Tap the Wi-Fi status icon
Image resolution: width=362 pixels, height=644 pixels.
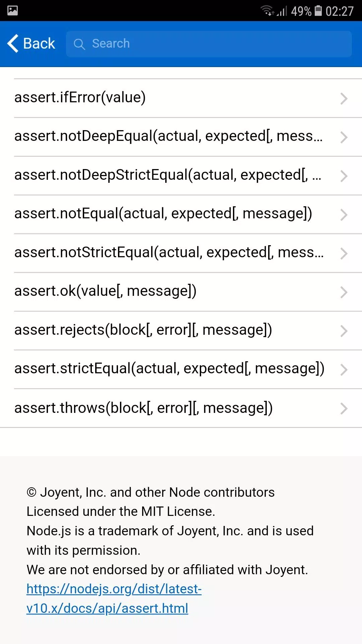tap(267, 11)
